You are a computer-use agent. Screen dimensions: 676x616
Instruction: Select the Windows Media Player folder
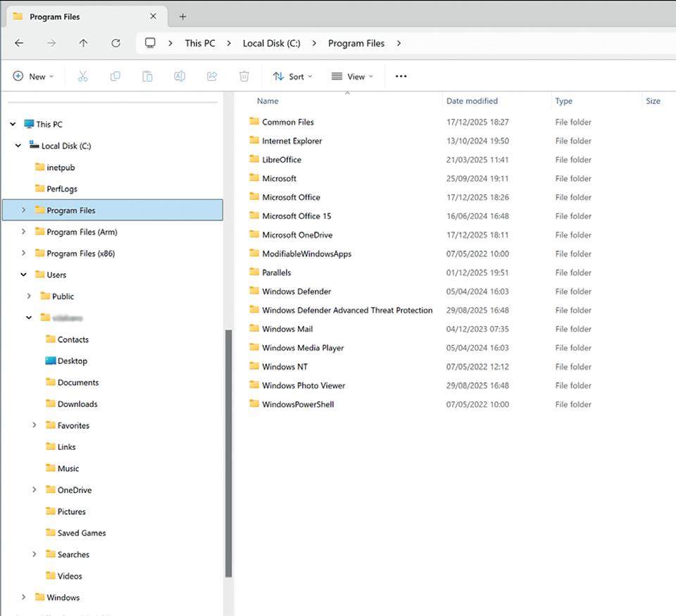pyautogui.click(x=296, y=348)
